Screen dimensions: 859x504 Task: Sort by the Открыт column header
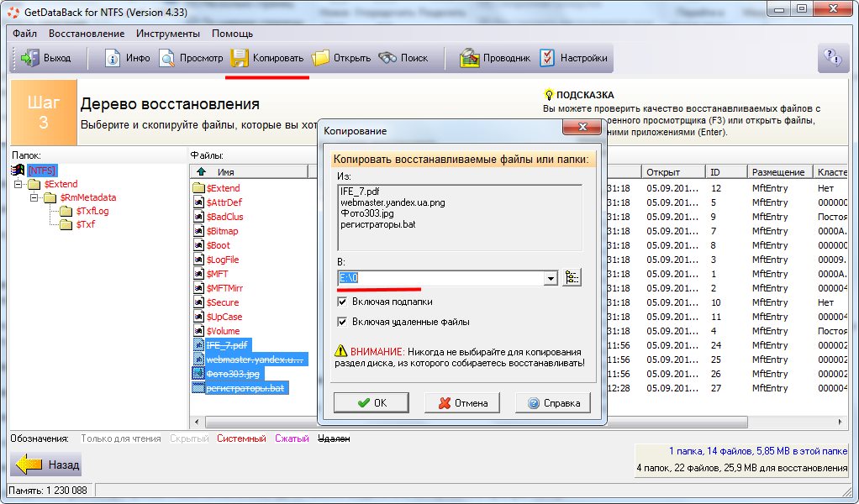(672, 172)
